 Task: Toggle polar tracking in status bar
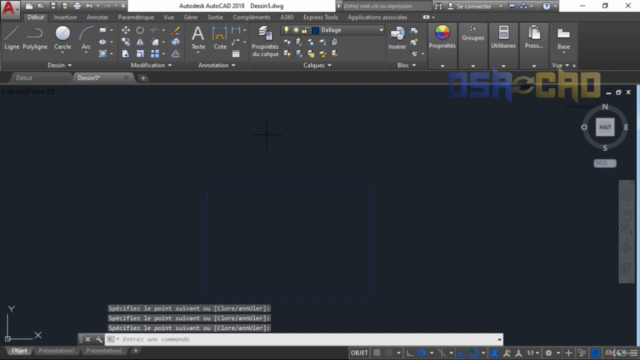click(x=422, y=353)
